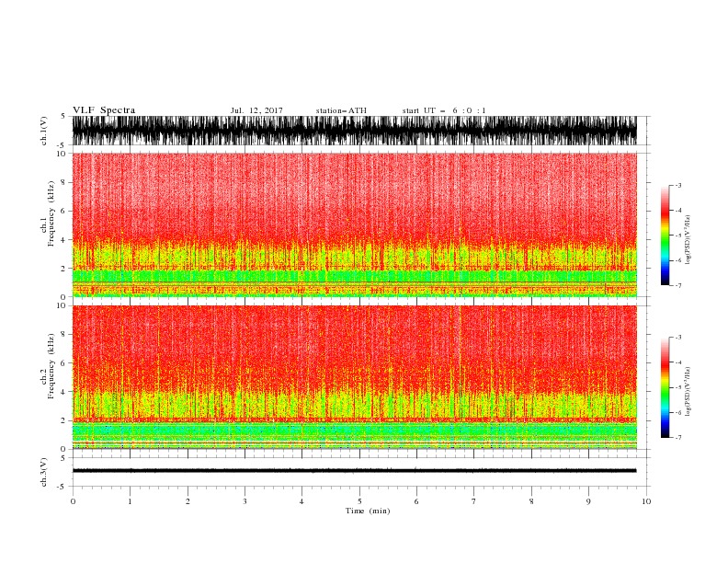Click the ch.1 black waveform trace panel

coord(354,131)
